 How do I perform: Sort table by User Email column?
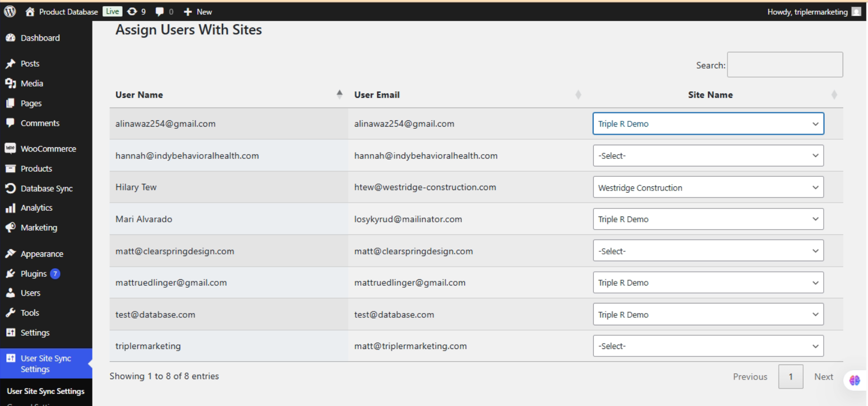tap(377, 95)
